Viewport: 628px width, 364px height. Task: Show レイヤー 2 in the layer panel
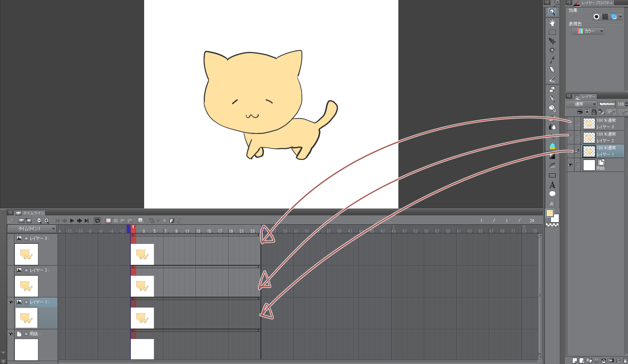pyautogui.click(x=570, y=137)
